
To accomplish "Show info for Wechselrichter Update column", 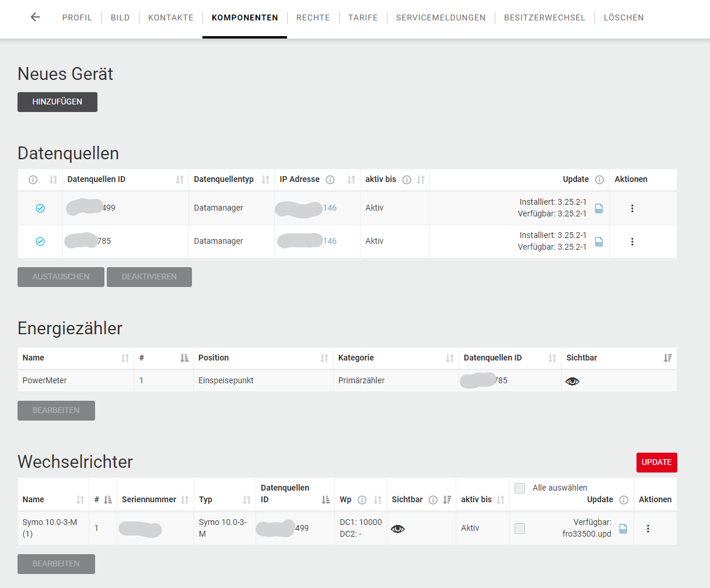I will [x=624, y=500].
